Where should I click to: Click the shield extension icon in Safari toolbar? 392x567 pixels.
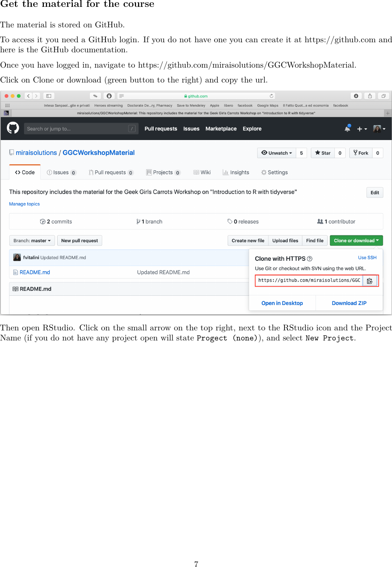109,96
